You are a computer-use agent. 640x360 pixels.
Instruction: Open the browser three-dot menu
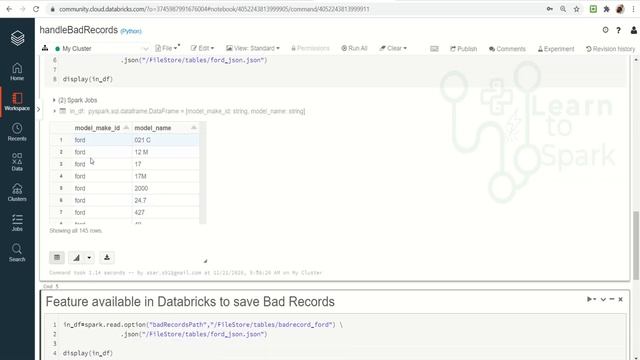633,9
